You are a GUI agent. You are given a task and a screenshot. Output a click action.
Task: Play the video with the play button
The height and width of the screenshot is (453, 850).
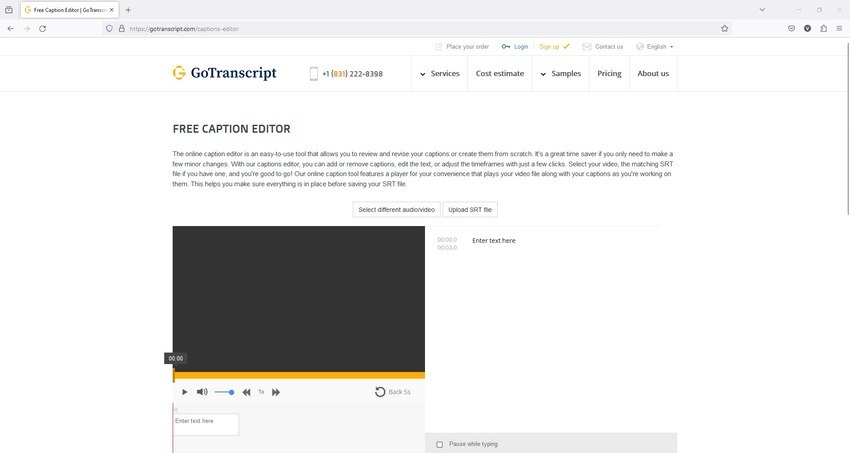pos(184,392)
